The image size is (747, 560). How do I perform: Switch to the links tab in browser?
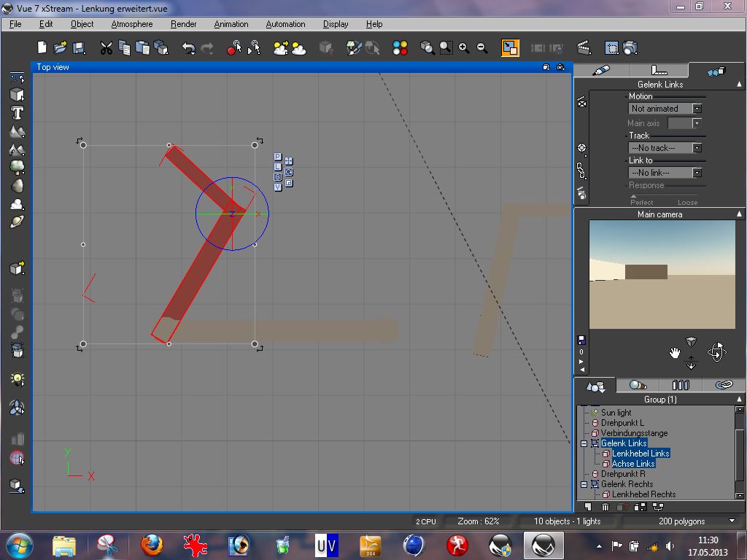[724, 385]
